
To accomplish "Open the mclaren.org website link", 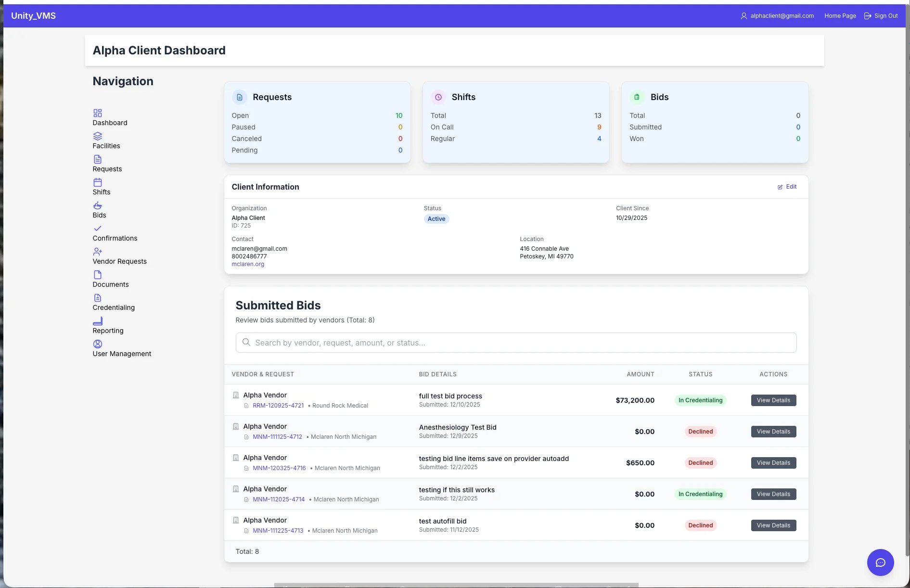I will (248, 264).
